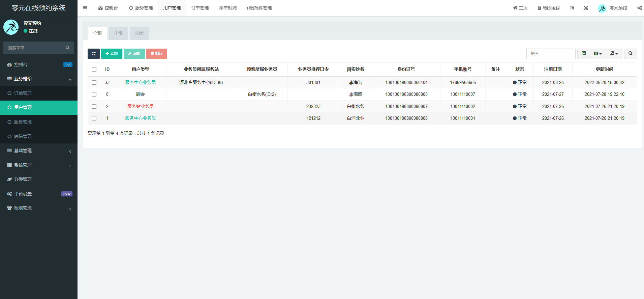Image resolution: width=644 pixels, height=299 pixels.
Task: Toggle table card view icon
Action: 584,54
